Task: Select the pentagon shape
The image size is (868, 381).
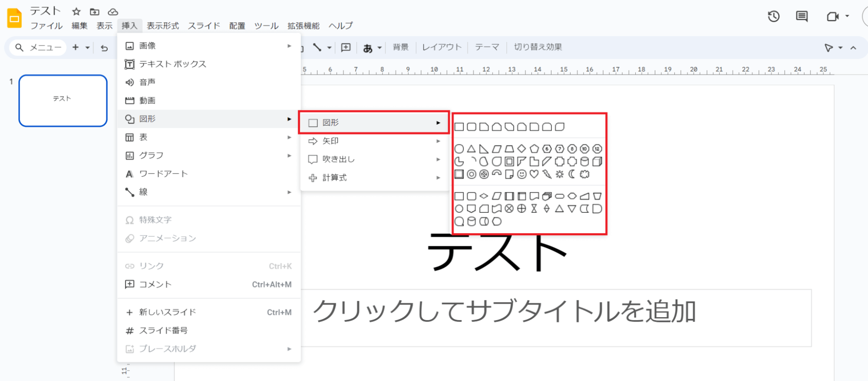Action: 534,149
